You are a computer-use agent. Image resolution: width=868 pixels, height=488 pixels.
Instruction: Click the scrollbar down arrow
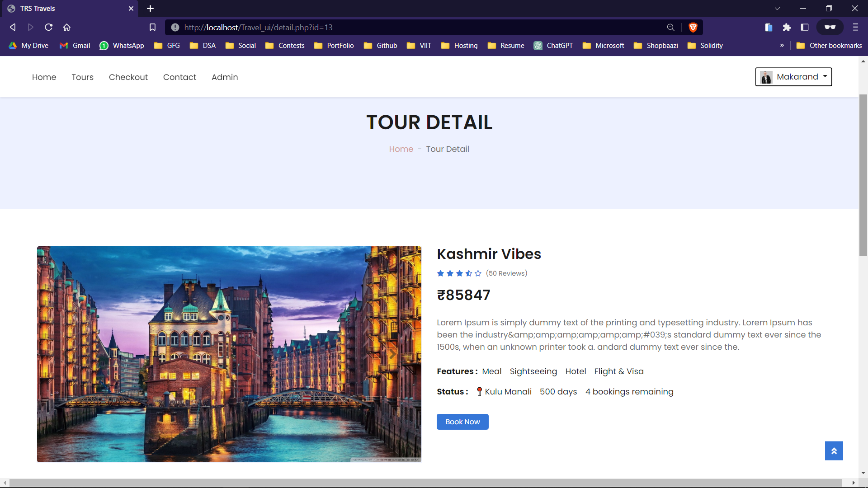[x=863, y=473]
